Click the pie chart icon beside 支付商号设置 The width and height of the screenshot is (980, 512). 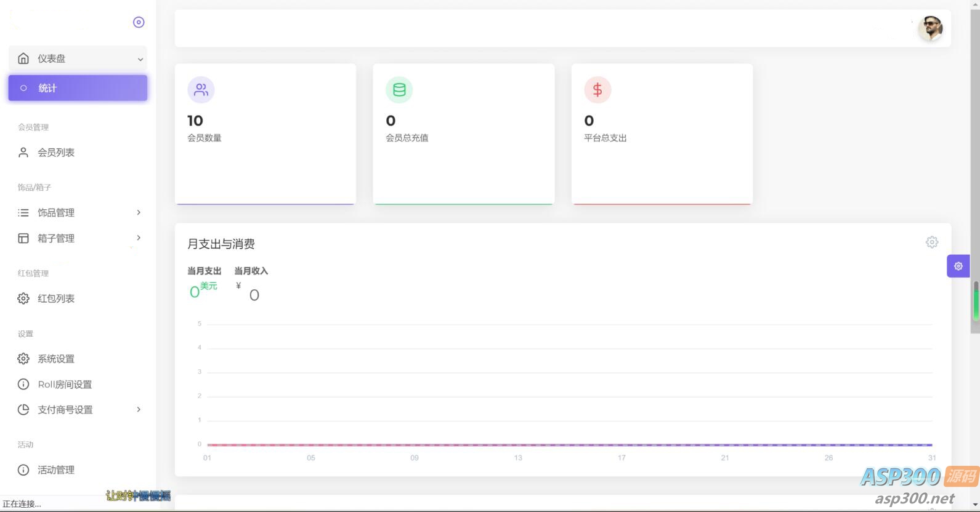(23, 410)
